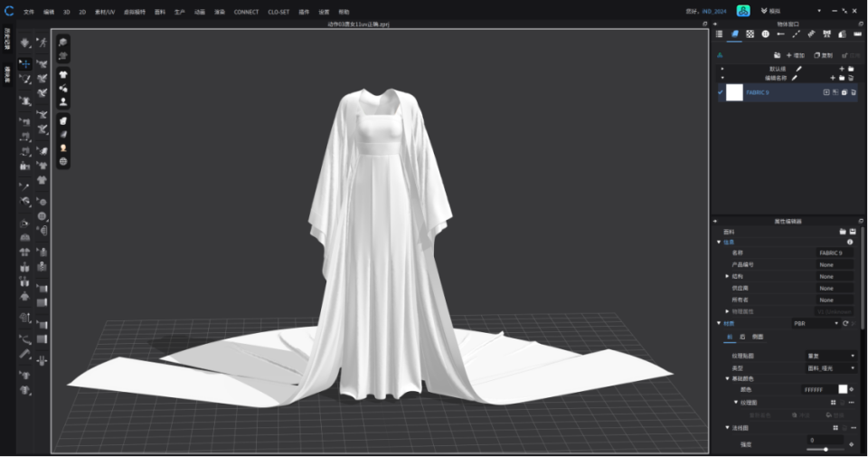Expand the 物理属性 row
This screenshot has width=868, height=457.
pyautogui.click(x=727, y=311)
